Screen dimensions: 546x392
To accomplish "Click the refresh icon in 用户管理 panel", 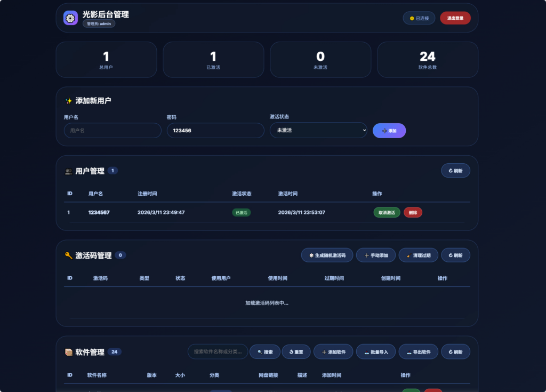I will click(x=449, y=170).
